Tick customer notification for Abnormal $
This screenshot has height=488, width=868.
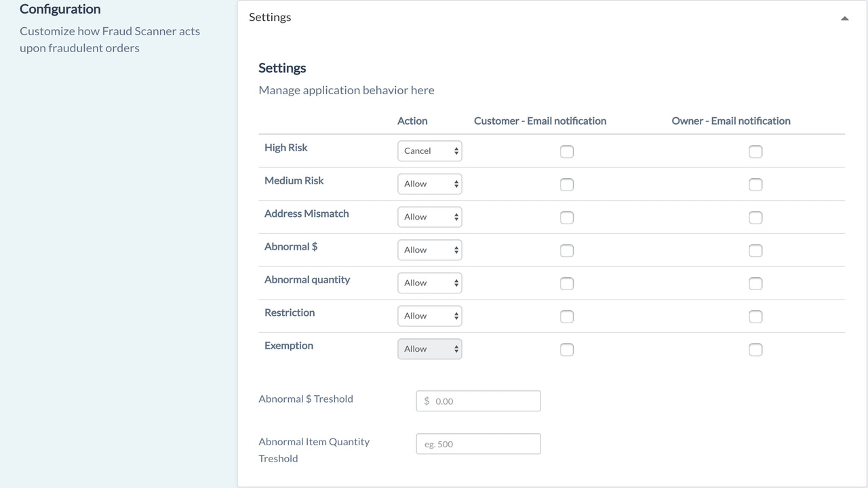coord(567,251)
